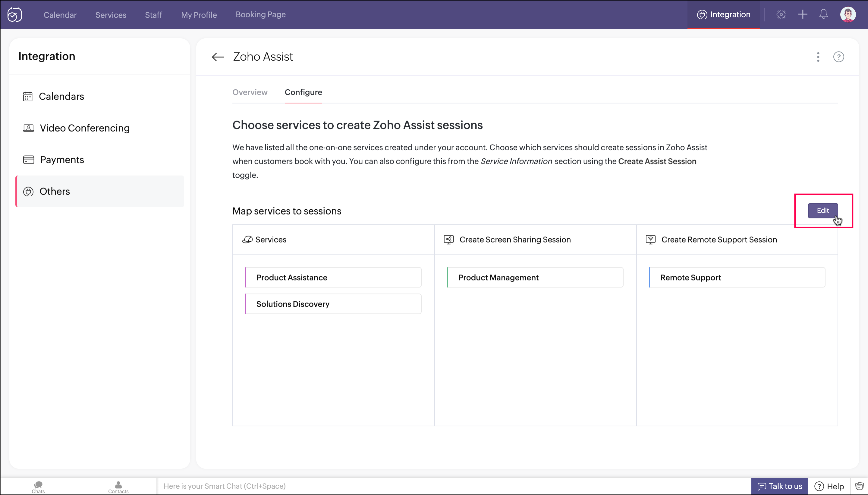Select the Product Assistance service card

point(333,278)
